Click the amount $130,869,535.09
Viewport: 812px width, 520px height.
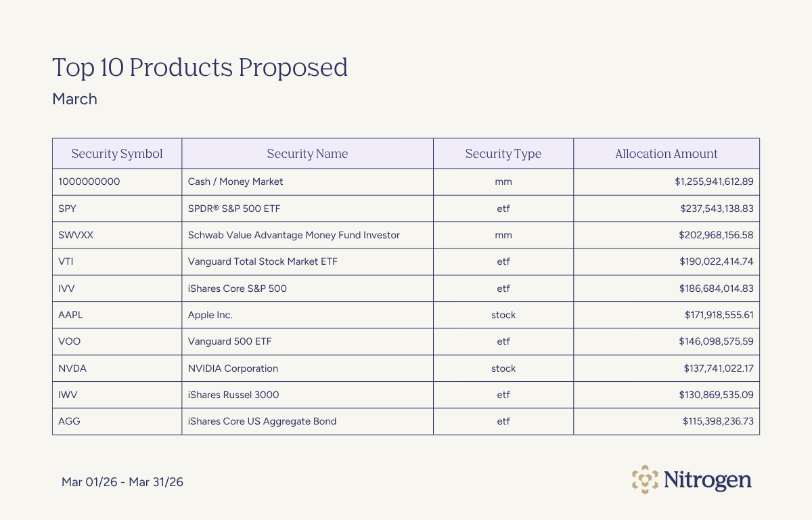click(717, 395)
